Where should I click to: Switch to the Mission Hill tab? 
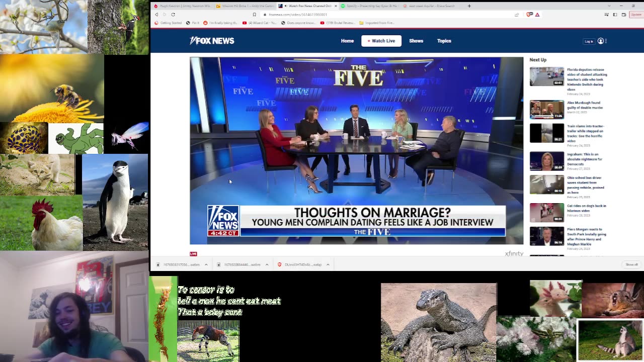(x=246, y=6)
